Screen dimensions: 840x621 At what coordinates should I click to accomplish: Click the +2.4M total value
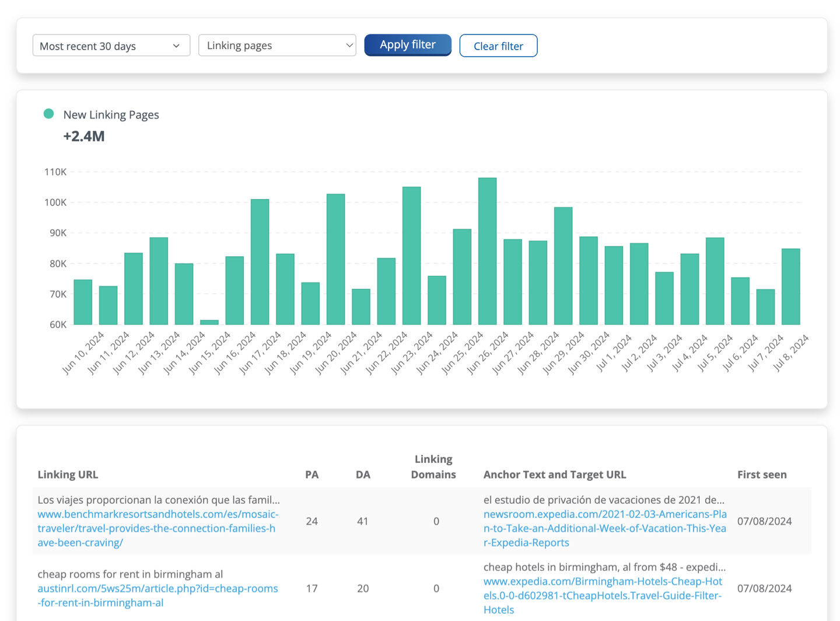[x=84, y=136]
